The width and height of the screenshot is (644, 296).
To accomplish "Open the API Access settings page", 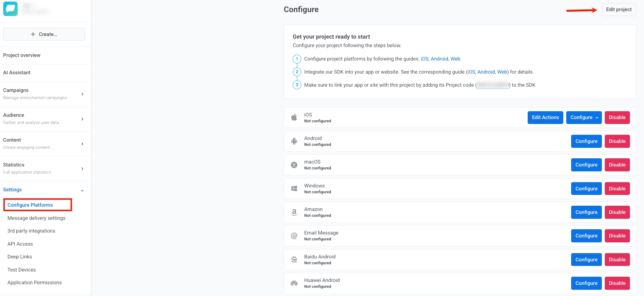I will point(20,244).
